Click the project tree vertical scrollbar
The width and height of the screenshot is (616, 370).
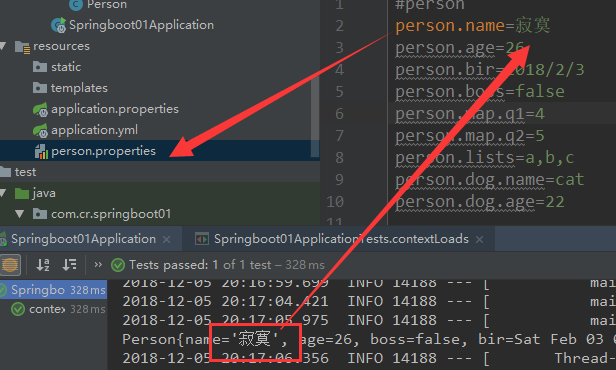pyautogui.click(x=315, y=117)
